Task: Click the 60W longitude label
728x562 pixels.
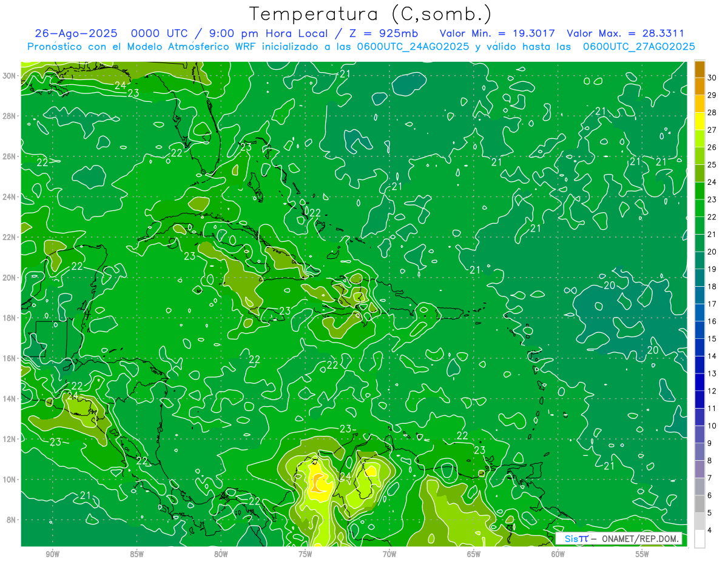Action: (x=558, y=554)
